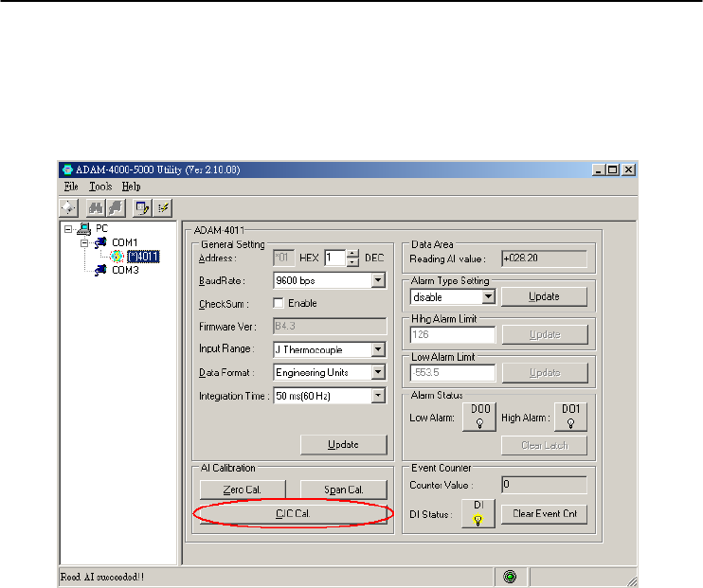
Task: Click the Clear Event Cnt button
Action: 544,513
